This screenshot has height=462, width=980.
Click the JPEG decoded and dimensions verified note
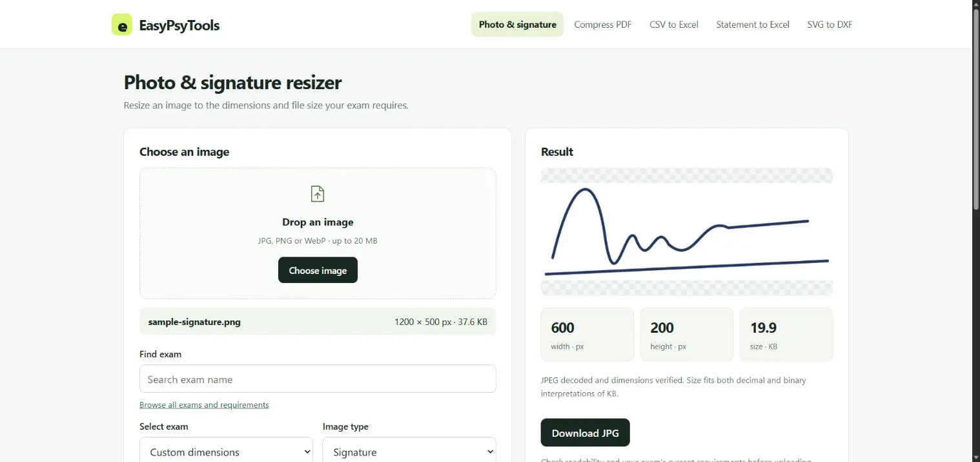(x=673, y=386)
